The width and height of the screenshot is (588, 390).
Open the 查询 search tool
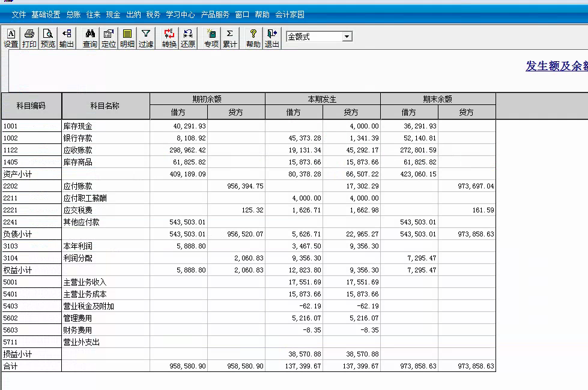pyautogui.click(x=90, y=38)
